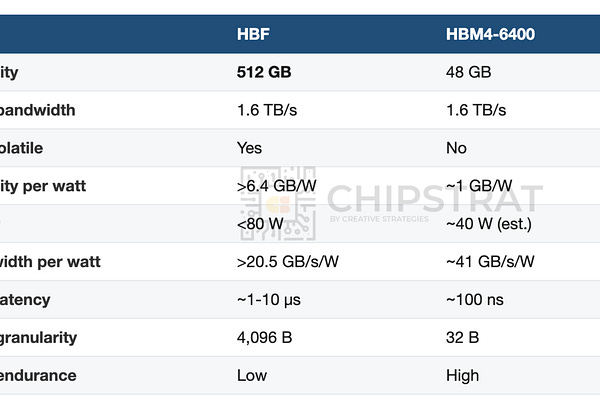The image size is (600, 400).
Task: Click the ~100 ns latency value
Action: [474, 299]
